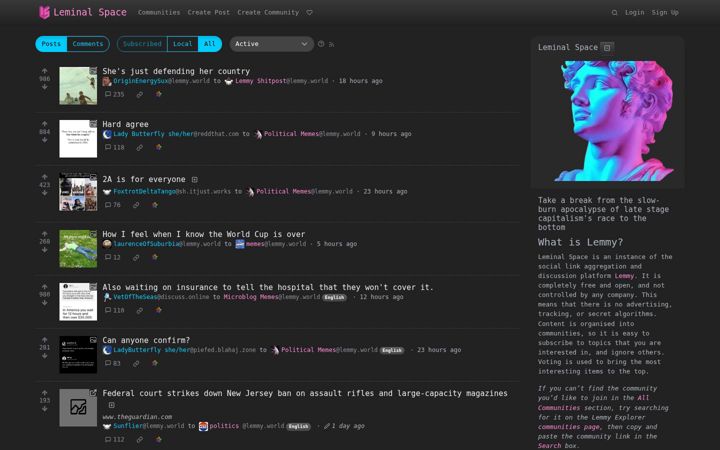
Task: Open user laurenceOfSuburbia profile
Action: click(x=146, y=244)
